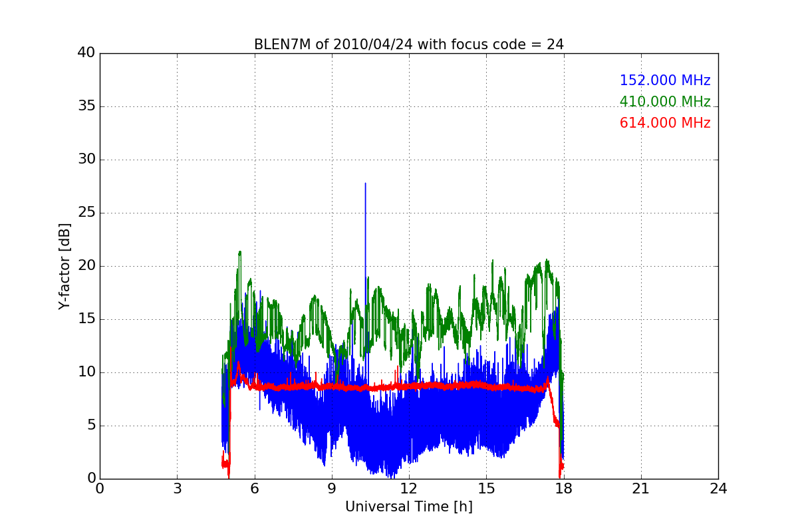The width and height of the screenshot is (798, 532).
Task: Click y-axis tick label 35
Action: point(86,106)
